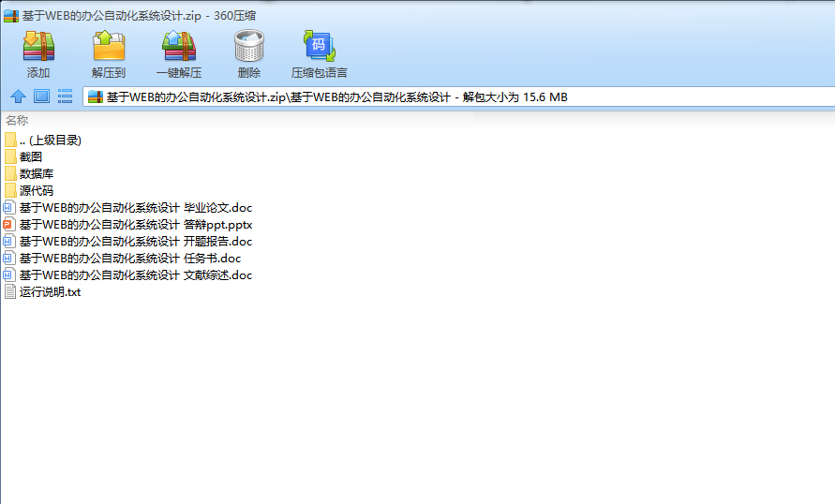This screenshot has height=504, width=835.
Task: Click the Word icon of 开题报告.doc
Action: (x=9, y=241)
